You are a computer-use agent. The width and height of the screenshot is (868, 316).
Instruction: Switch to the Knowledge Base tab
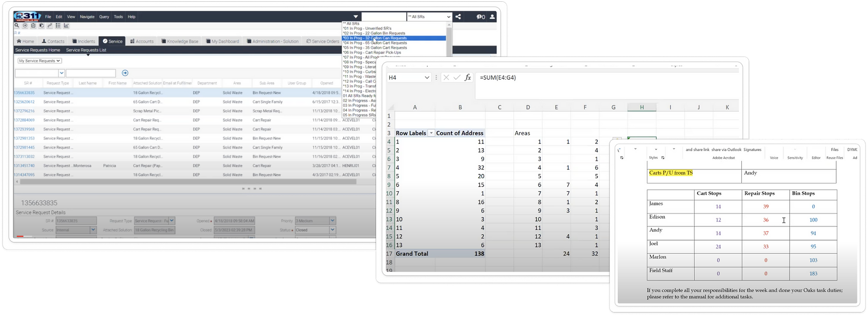(x=180, y=41)
